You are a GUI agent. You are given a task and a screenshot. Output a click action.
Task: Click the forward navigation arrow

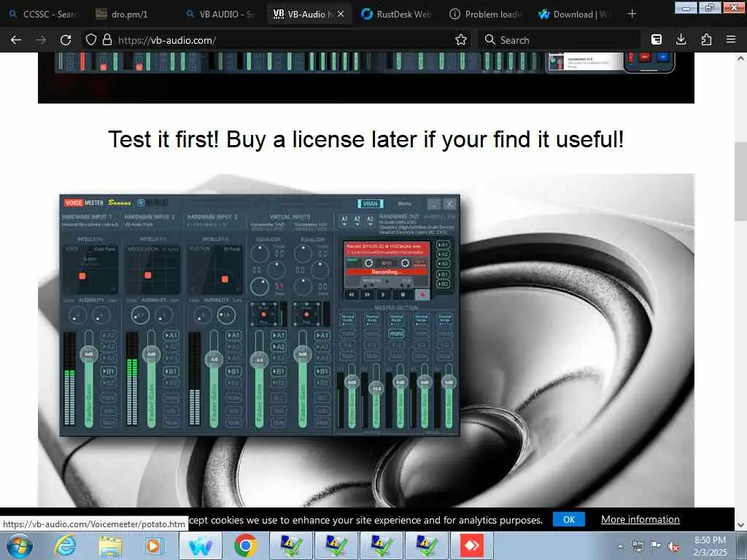coord(41,40)
